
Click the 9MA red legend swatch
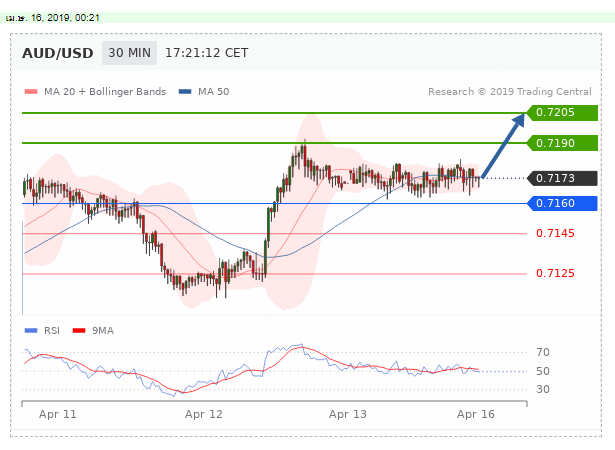click(79, 331)
